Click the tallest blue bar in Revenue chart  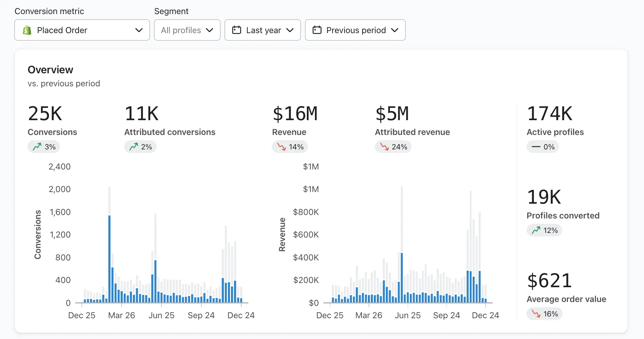click(402, 278)
